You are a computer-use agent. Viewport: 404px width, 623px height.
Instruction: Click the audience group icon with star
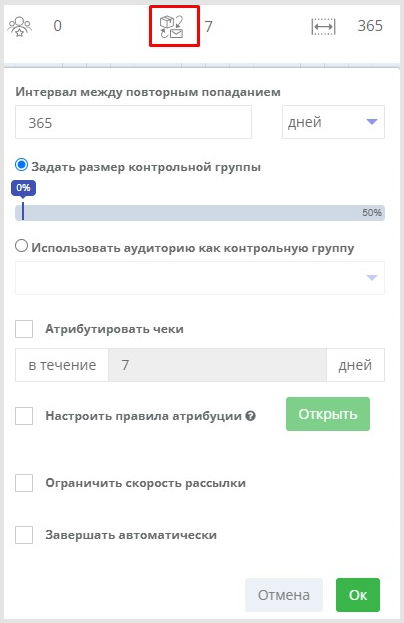coord(19,26)
